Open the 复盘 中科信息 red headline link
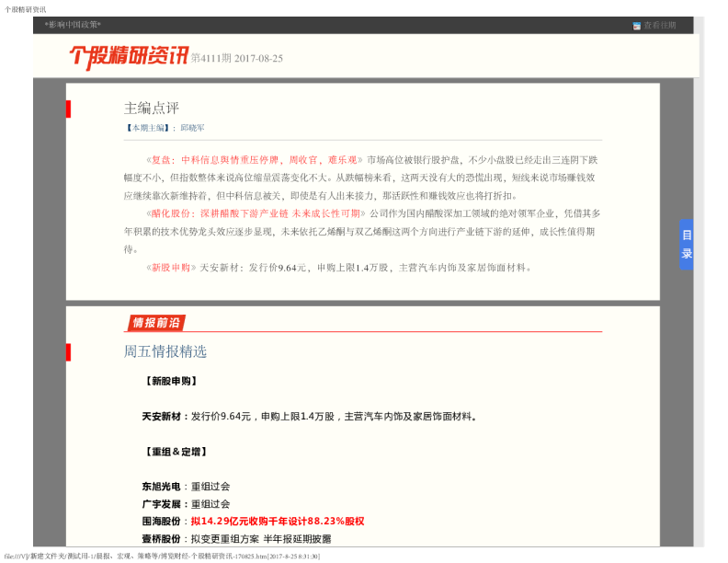 click(254, 160)
